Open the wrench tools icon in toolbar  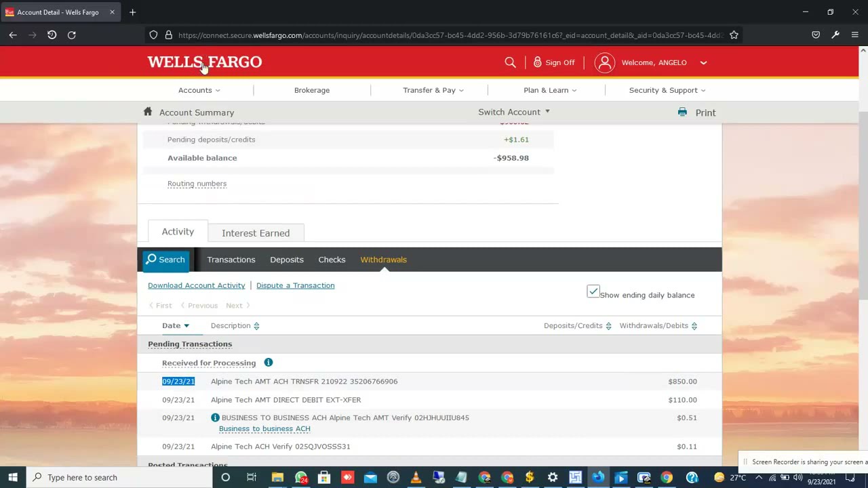tap(835, 35)
